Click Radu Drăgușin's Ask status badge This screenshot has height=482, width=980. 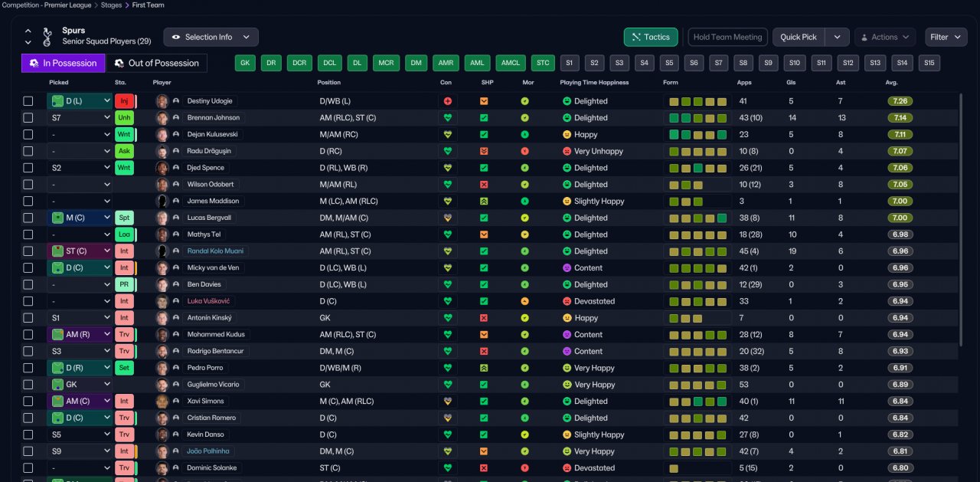(x=124, y=151)
